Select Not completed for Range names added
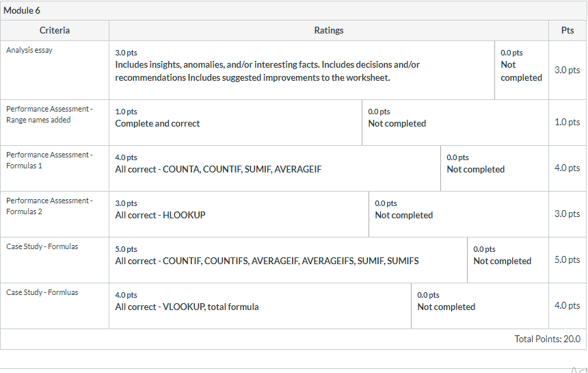The image size is (588, 373). [x=455, y=123]
